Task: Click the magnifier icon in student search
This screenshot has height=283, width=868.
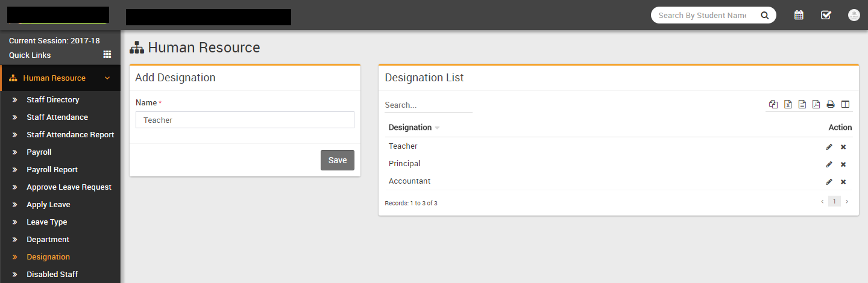Action: (764, 16)
